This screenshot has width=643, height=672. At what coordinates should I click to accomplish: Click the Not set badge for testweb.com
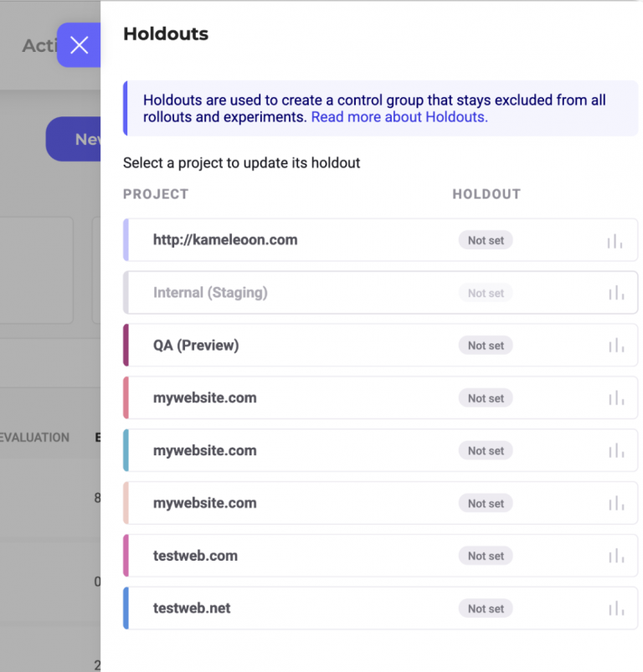tap(486, 556)
